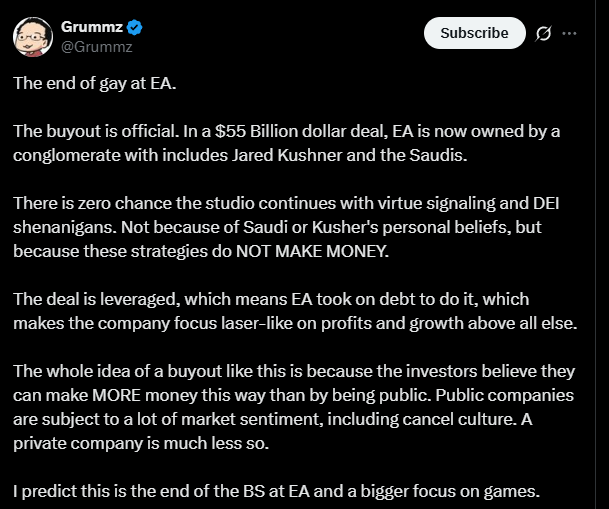Click the capitalized word "MORE" in the post
Image resolution: width=609 pixels, height=509 pixels.
click(x=117, y=395)
